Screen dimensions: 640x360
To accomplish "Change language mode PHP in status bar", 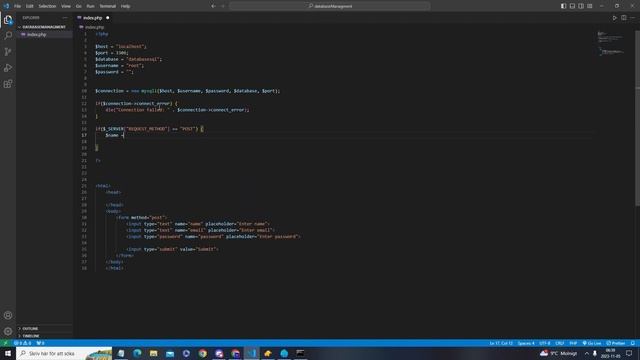I will [x=573, y=343].
